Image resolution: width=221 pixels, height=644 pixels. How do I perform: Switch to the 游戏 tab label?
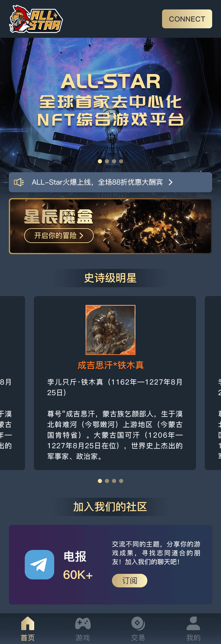pos(83,638)
